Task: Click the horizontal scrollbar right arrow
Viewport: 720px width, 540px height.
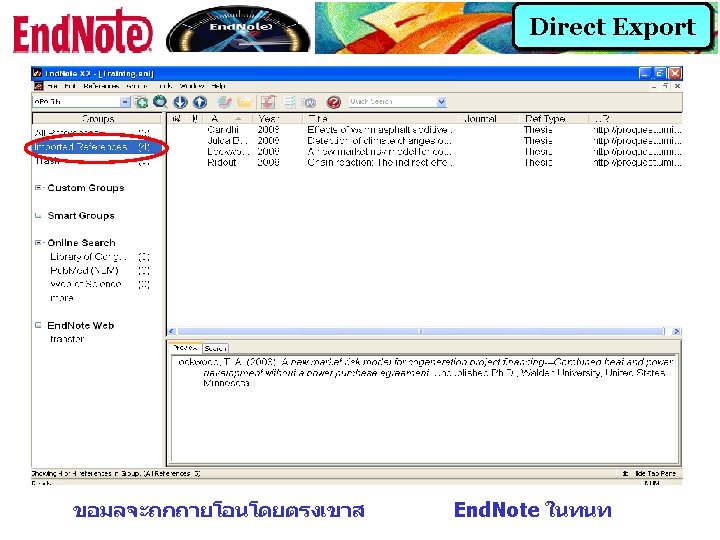Action: pyautogui.click(x=676, y=331)
